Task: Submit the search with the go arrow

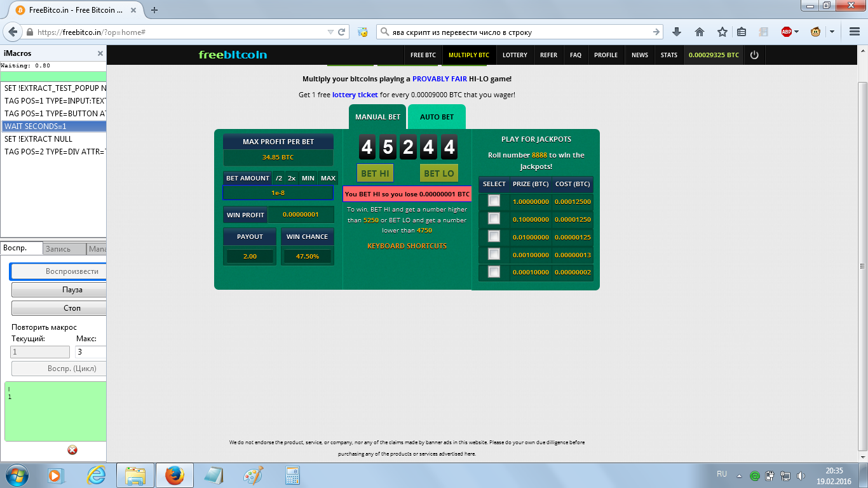Action: point(657,32)
